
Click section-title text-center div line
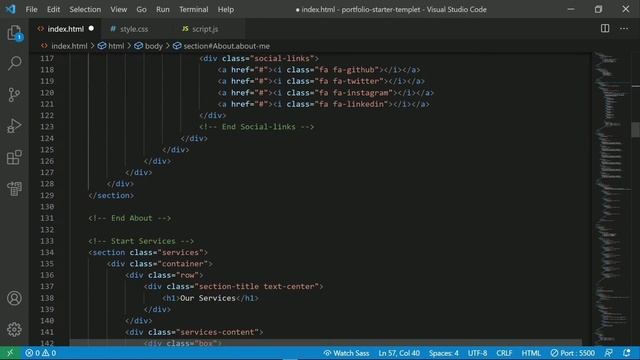coord(233,287)
